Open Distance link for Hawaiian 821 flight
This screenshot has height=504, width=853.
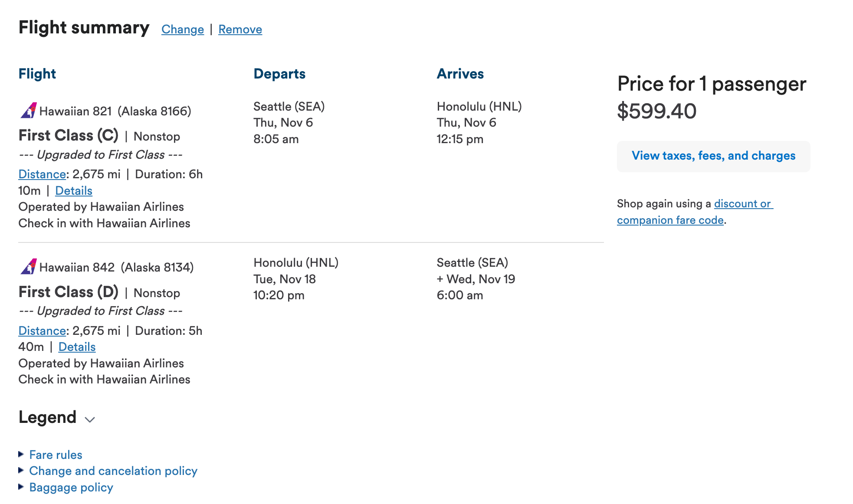tap(42, 174)
